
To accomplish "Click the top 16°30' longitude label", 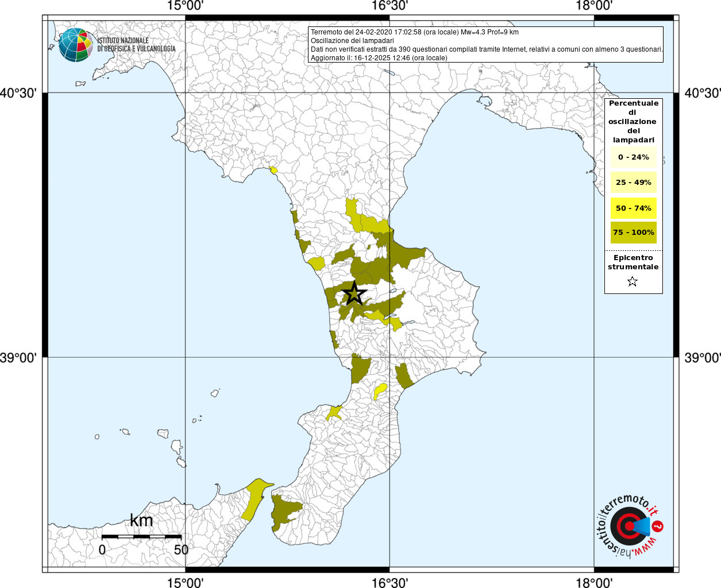I will tap(390, 6).
